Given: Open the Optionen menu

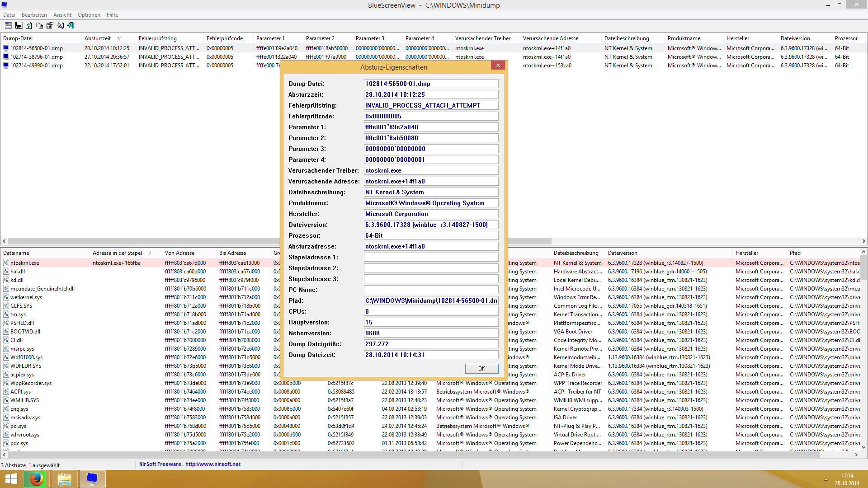Looking at the screenshot, I should (x=89, y=15).
